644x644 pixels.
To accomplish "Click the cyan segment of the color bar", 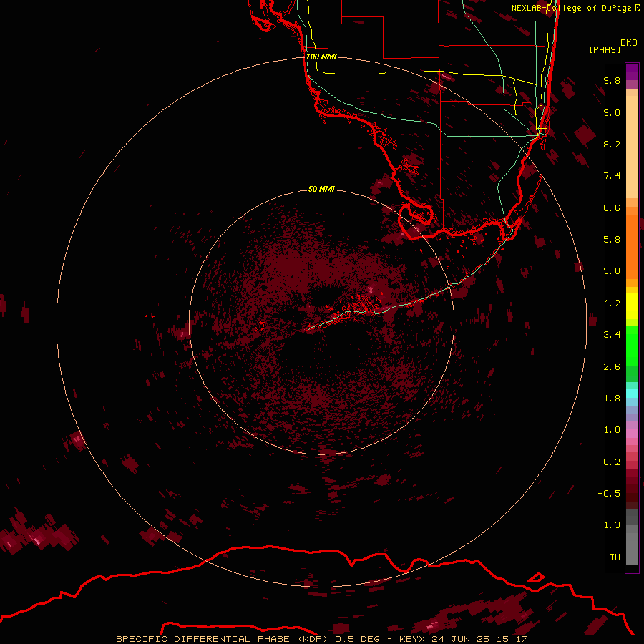I will coord(632,394).
